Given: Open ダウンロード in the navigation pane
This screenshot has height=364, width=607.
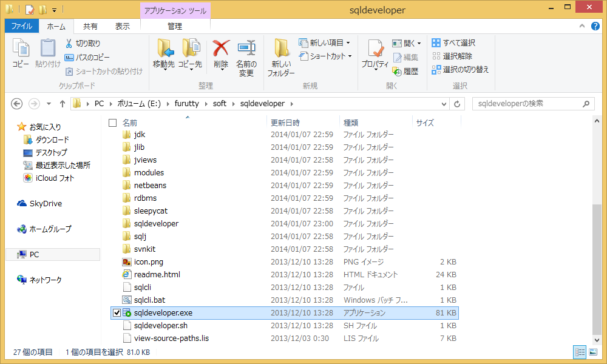Looking at the screenshot, I should [x=46, y=140].
